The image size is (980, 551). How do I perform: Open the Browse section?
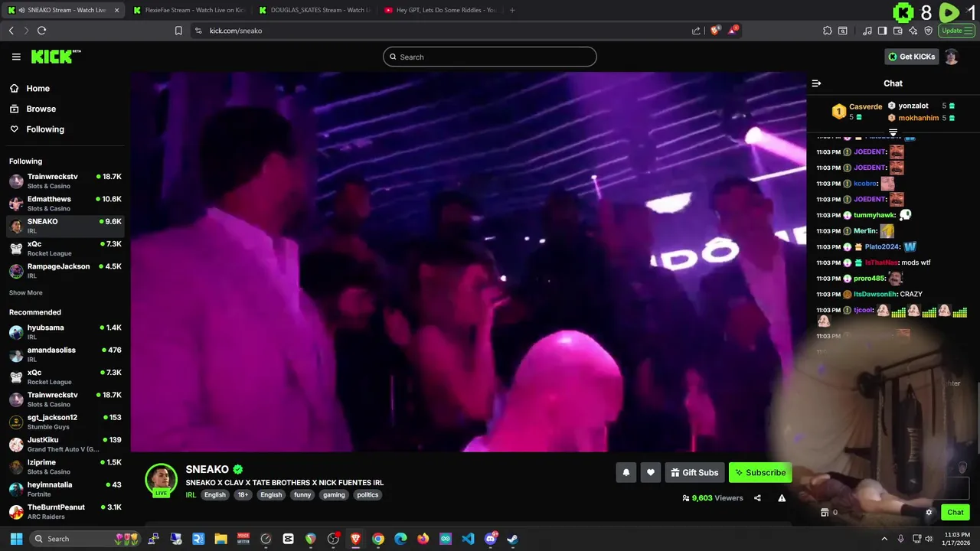pyautogui.click(x=65, y=109)
